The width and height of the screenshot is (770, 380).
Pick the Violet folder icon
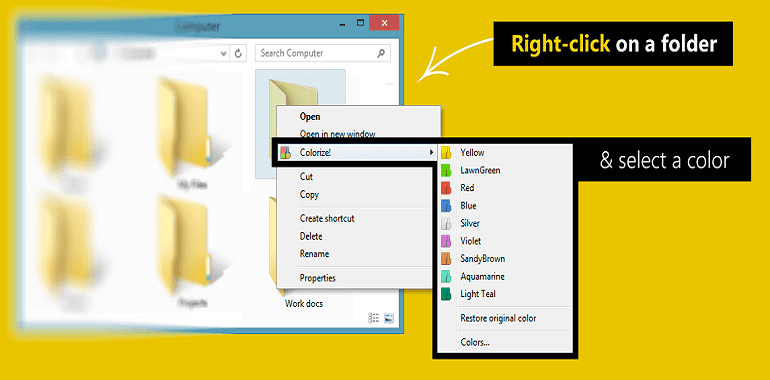[446, 241]
